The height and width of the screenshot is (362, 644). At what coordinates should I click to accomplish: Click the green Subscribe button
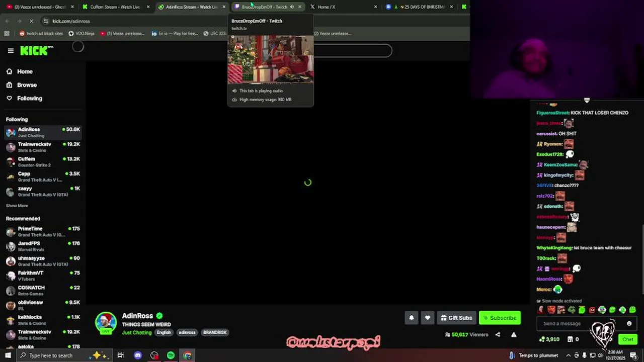click(500, 318)
